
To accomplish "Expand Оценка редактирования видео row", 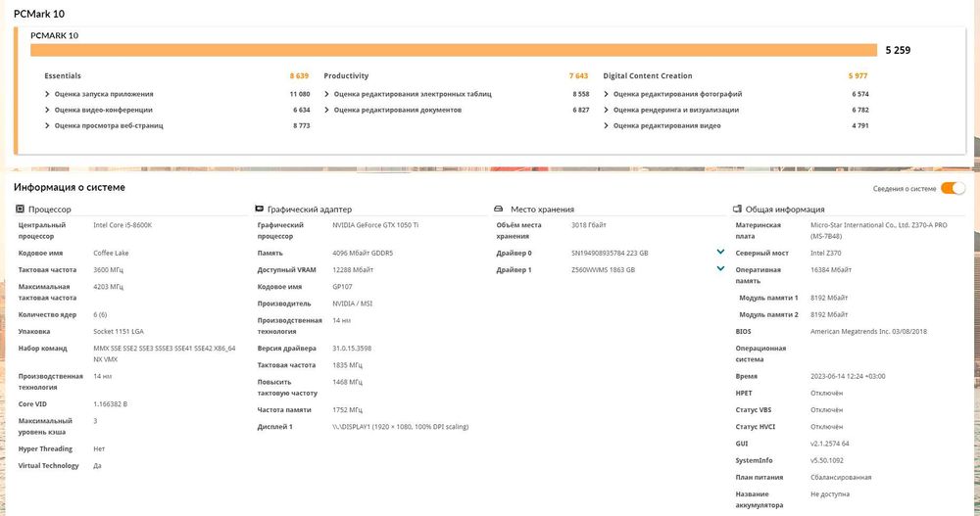I will click(x=606, y=125).
